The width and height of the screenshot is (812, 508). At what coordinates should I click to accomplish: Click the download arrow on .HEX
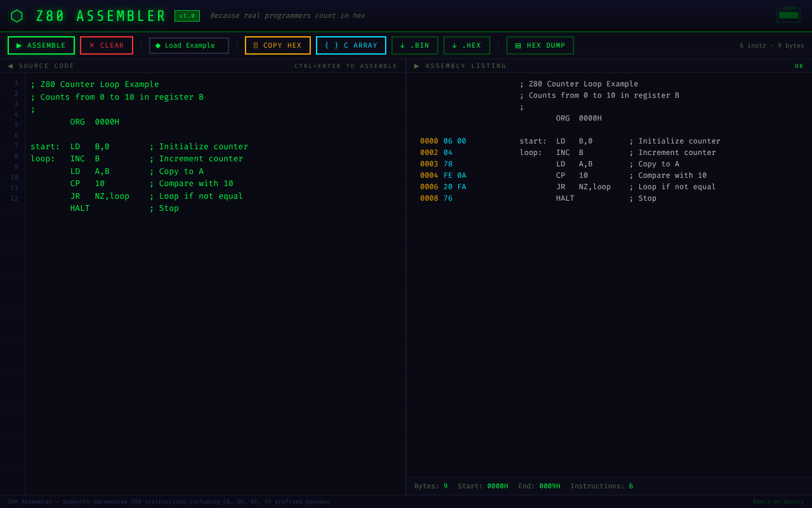click(x=454, y=46)
